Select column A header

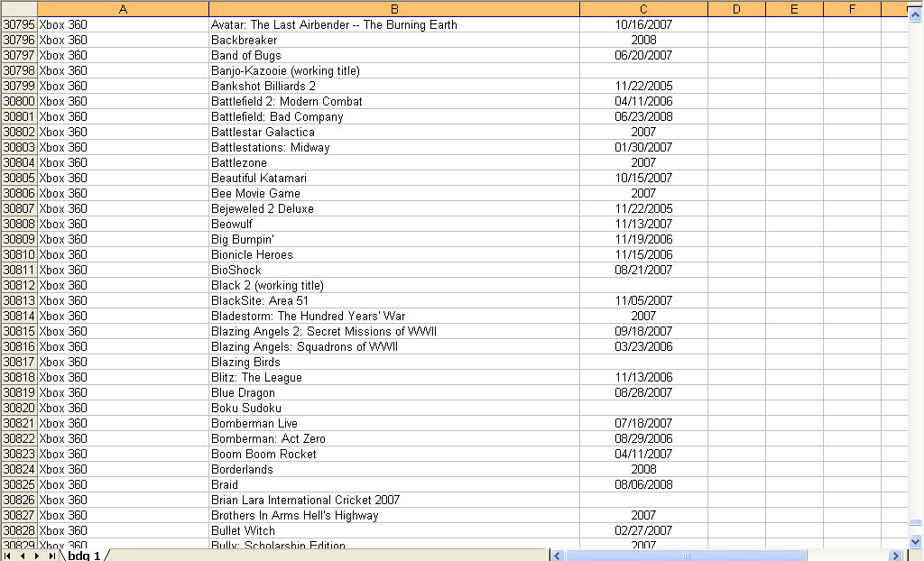point(123,9)
